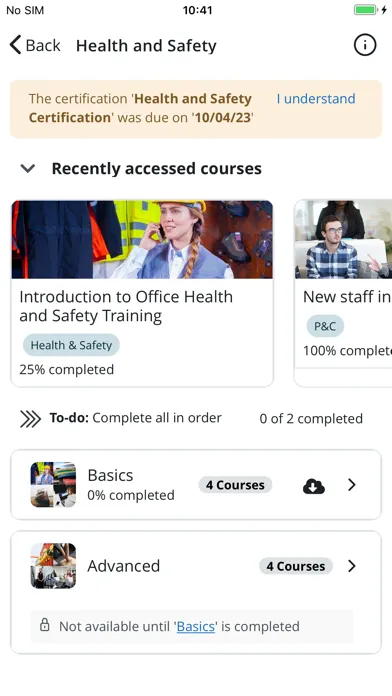Click the triple-chevron To-do icon

coord(30,419)
